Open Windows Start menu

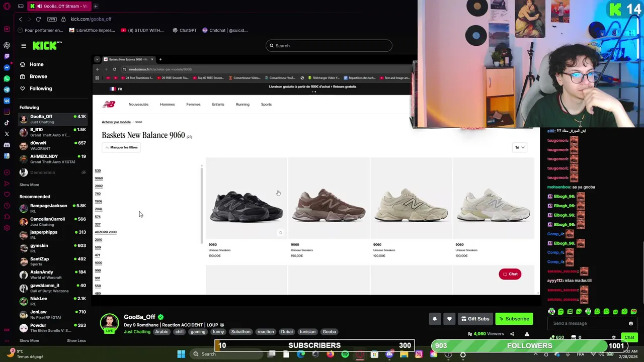point(181,354)
